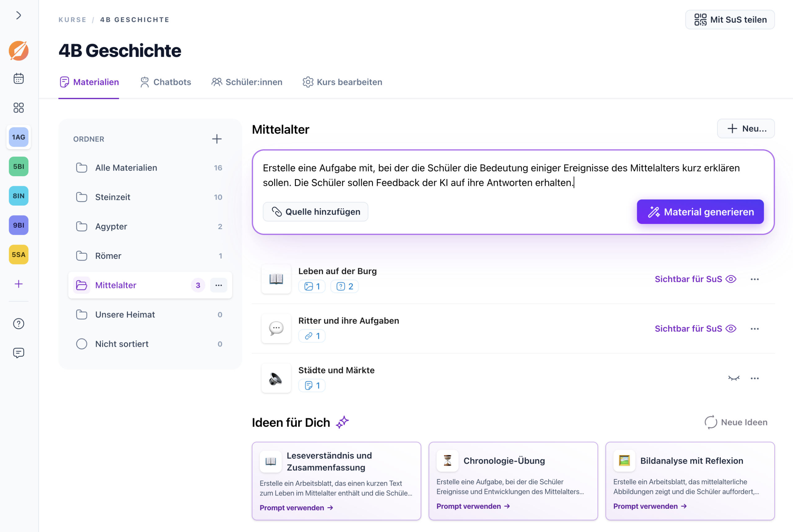Click Material generieren button
Image resolution: width=793 pixels, height=532 pixels.
700,212
